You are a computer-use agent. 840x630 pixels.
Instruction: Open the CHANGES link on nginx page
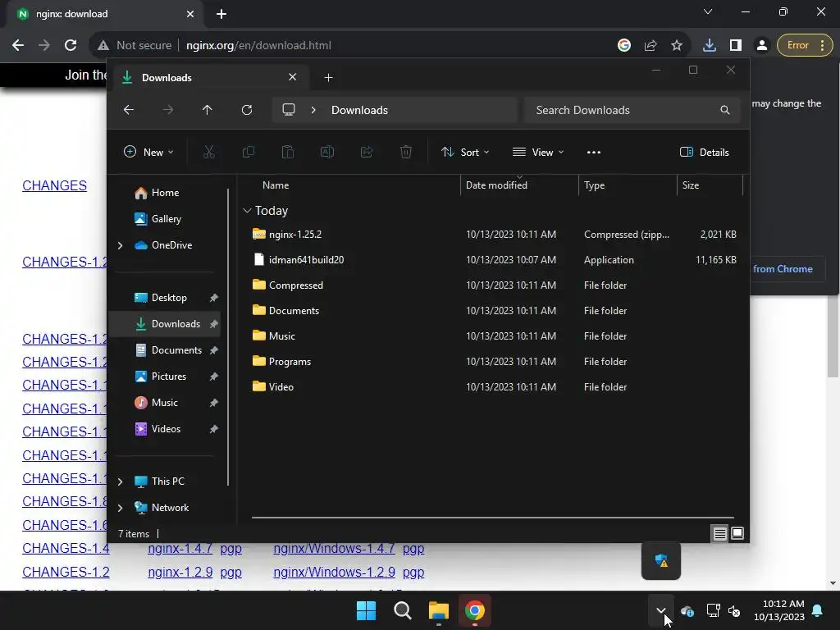pyautogui.click(x=55, y=185)
